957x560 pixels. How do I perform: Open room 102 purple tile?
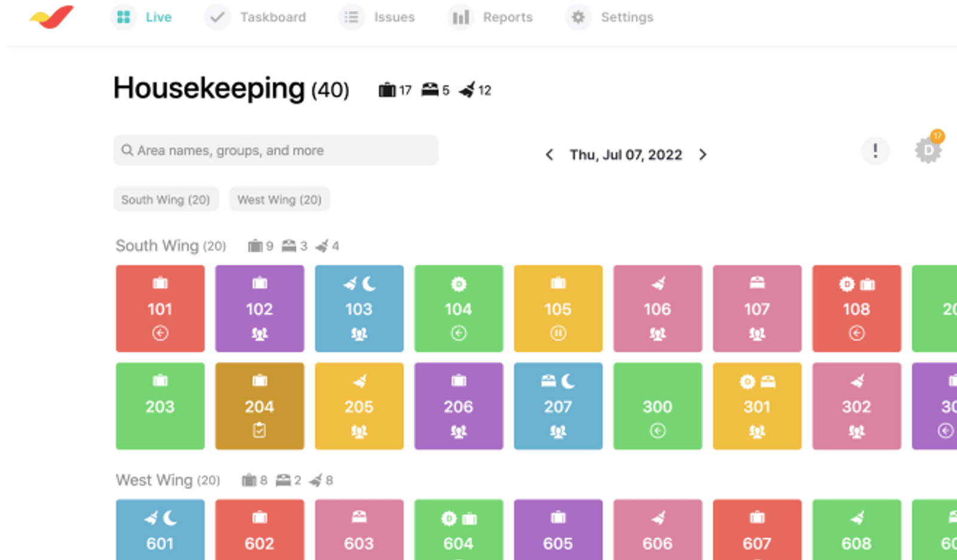click(260, 308)
